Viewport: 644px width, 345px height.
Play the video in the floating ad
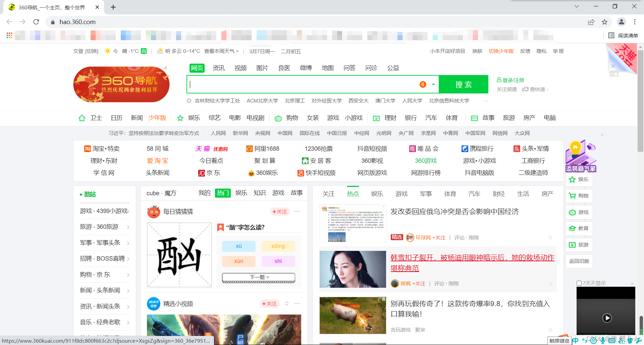pos(607,318)
